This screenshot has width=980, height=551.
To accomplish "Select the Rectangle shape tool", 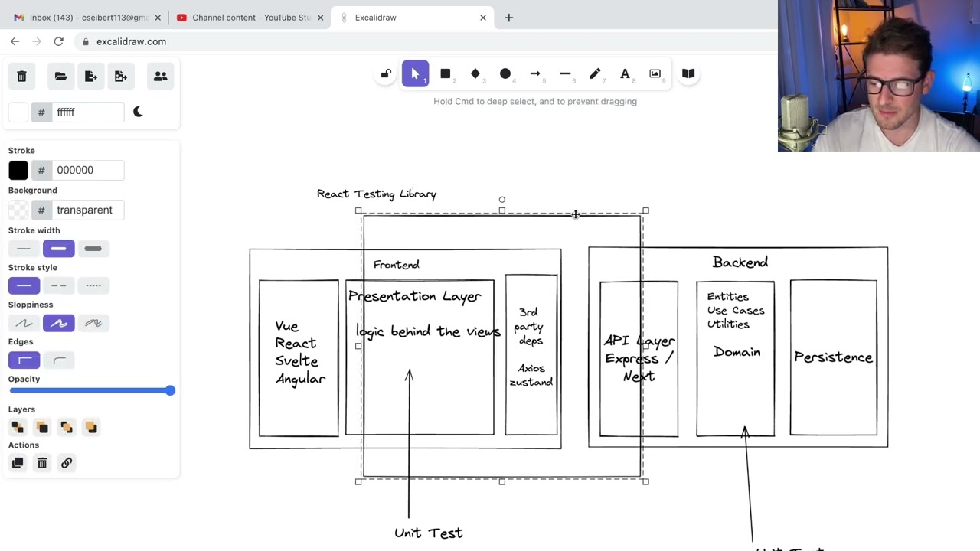I will pos(446,74).
